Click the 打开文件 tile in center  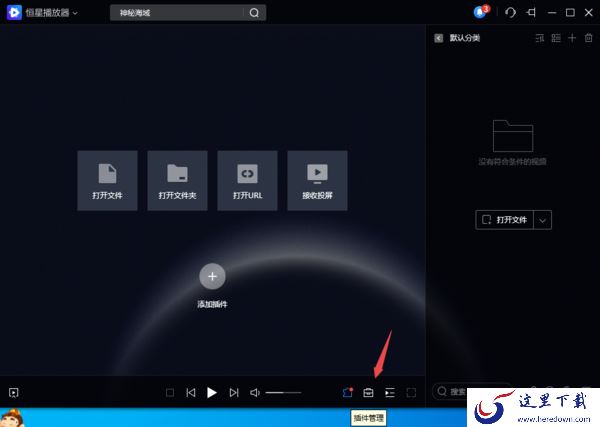coord(108,181)
